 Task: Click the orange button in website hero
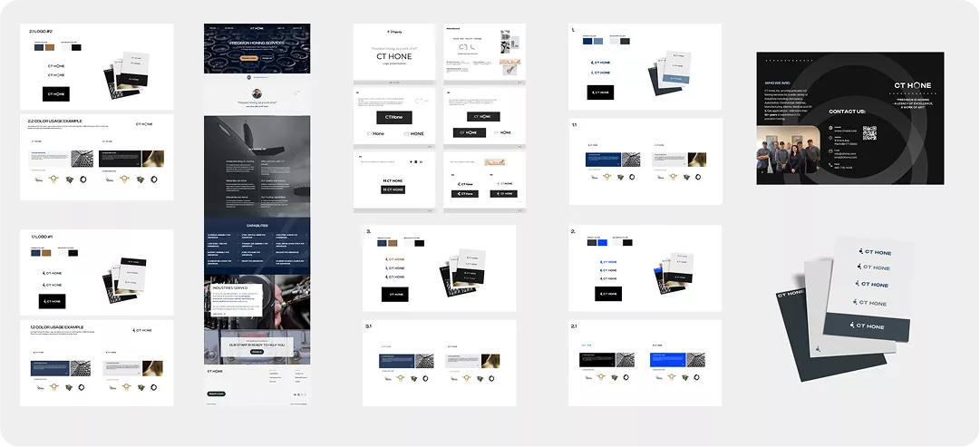click(248, 57)
